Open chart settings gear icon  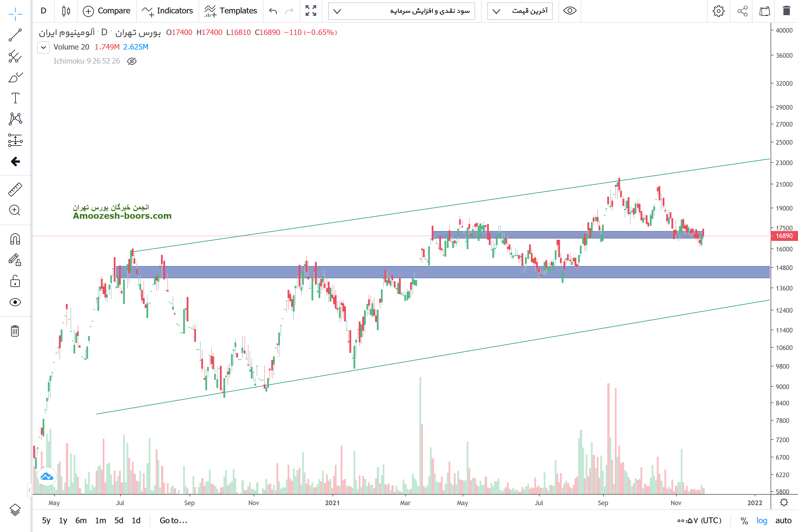[x=718, y=11]
